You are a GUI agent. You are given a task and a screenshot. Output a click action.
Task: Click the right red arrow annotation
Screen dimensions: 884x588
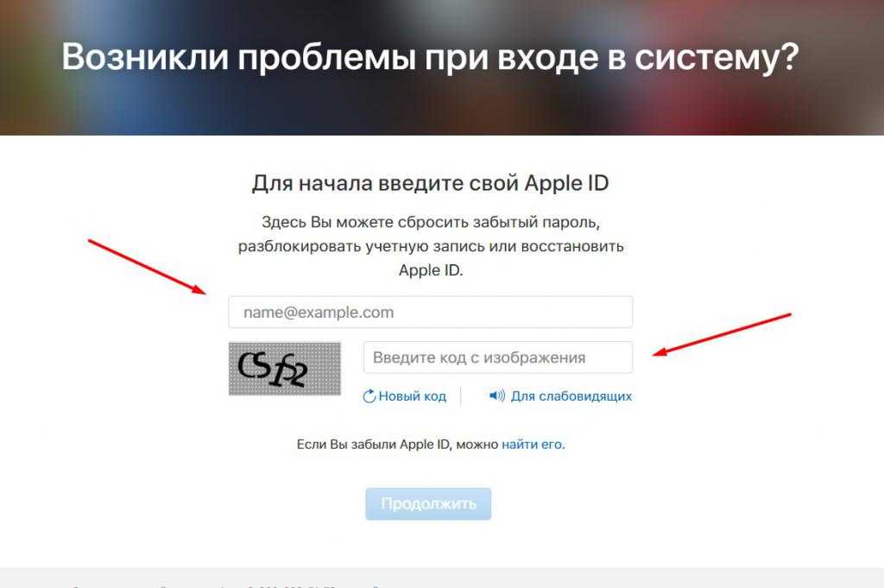722,335
